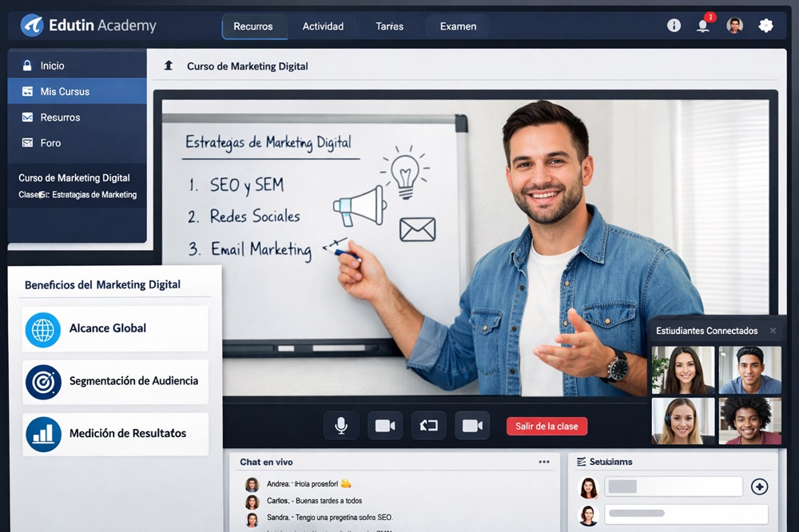Select the Medición de Resultados card
Screen dimensions: 799x532
115,434
